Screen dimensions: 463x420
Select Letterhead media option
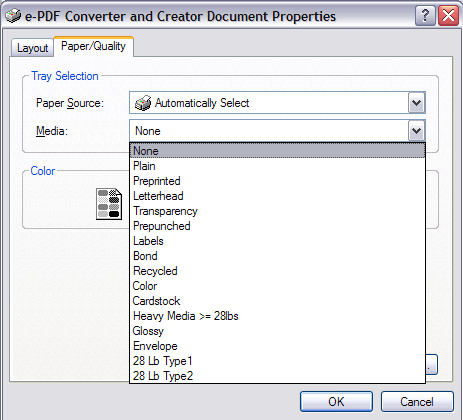277,196
